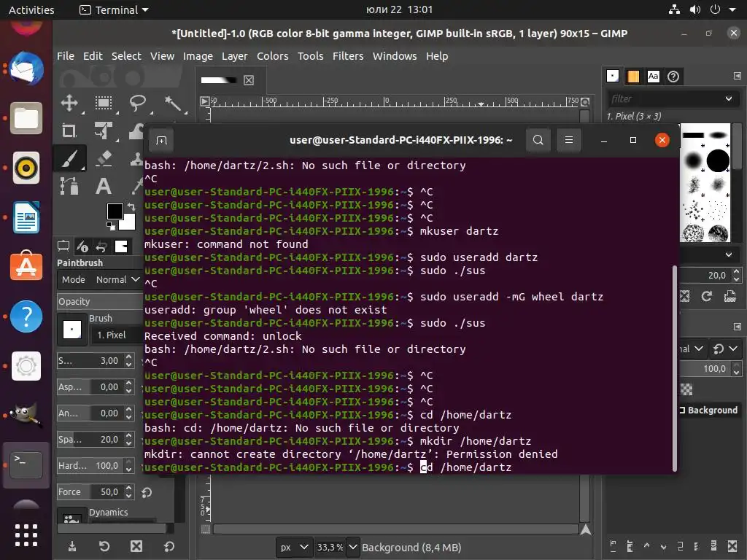Image resolution: width=747 pixels, height=560 pixels.
Task: Select the Move tool in GIMP toolbox
Action: 69,103
